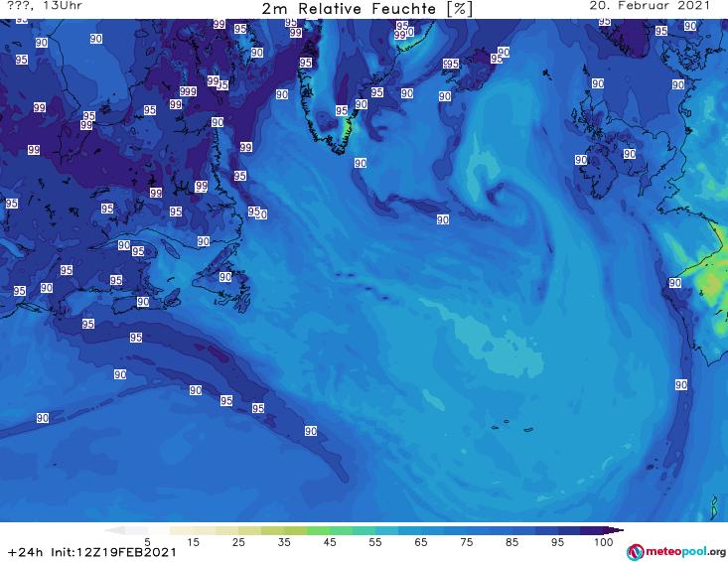Viewport: 728px width, 562px height.
Task: Click the 90 label off the Moroccan coast
Action: 681,384
